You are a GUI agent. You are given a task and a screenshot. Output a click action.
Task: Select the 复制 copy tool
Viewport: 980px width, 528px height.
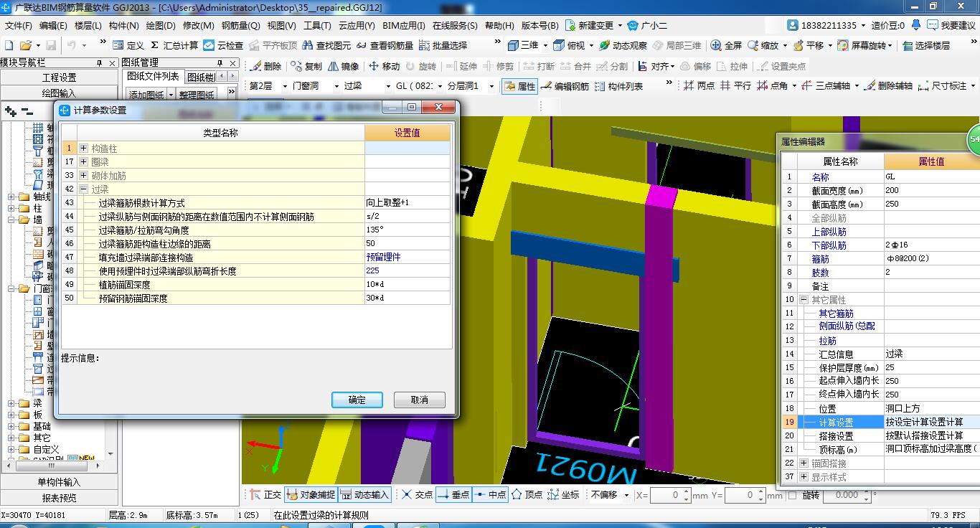[x=306, y=66]
